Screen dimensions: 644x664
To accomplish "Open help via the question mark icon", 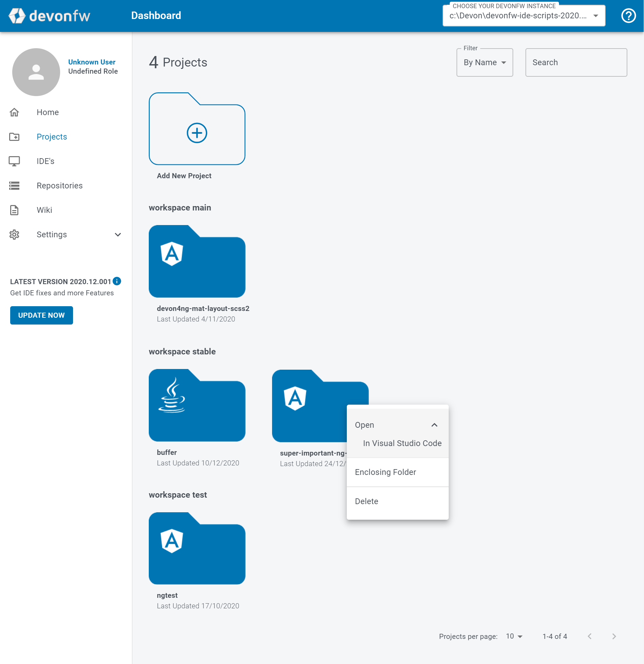I will [x=629, y=15].
